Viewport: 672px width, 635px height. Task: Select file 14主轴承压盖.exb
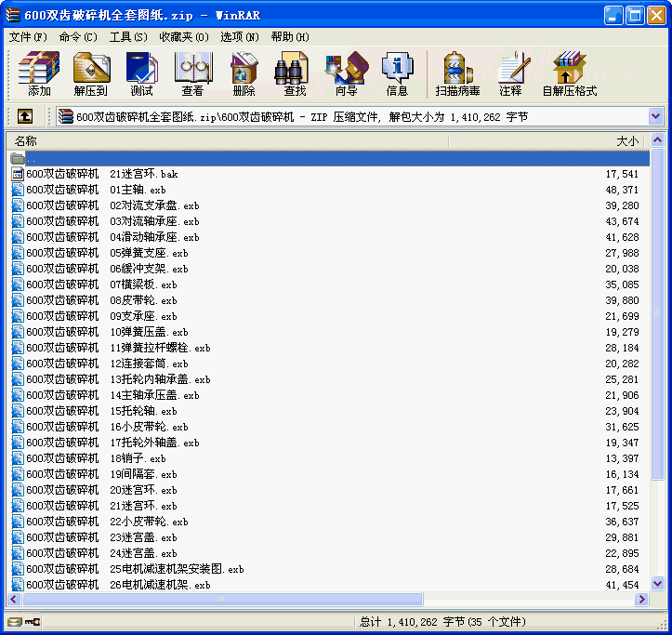coord(112,395)
